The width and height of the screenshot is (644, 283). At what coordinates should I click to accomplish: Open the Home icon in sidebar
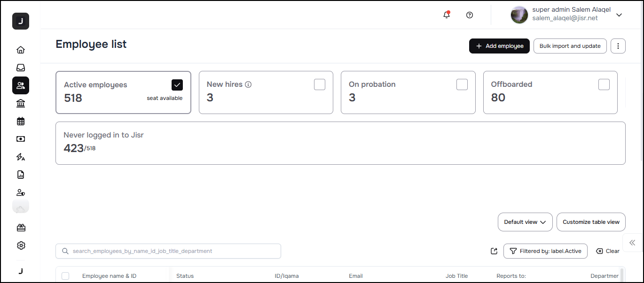click(x=21, y=50)
